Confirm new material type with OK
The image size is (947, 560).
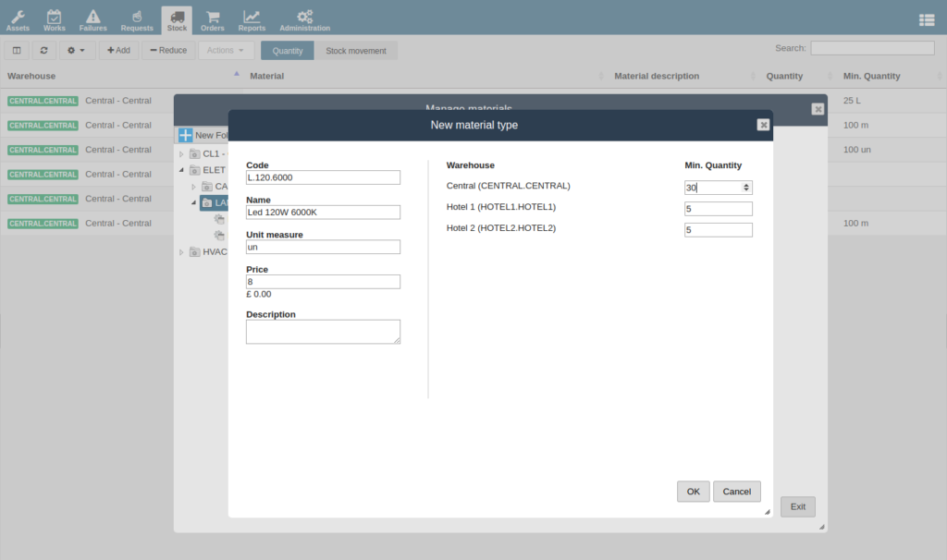pyautogui.click(x=693, y=491)
